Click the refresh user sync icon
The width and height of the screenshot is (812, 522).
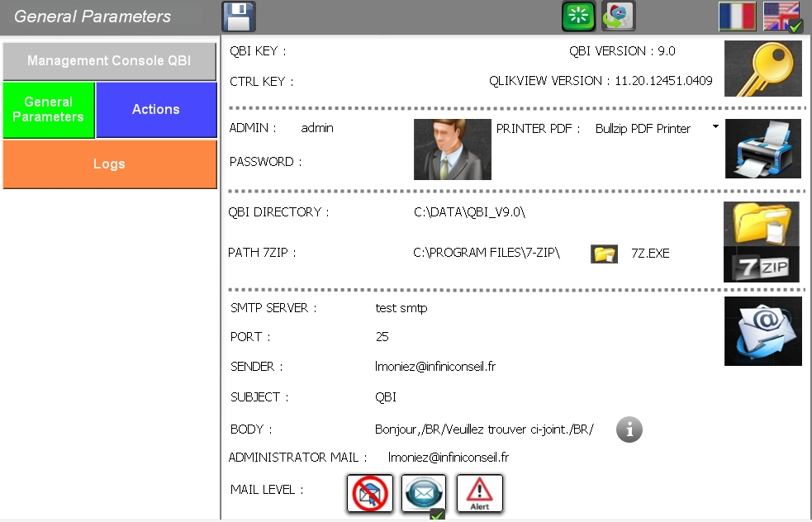point(619,16)
